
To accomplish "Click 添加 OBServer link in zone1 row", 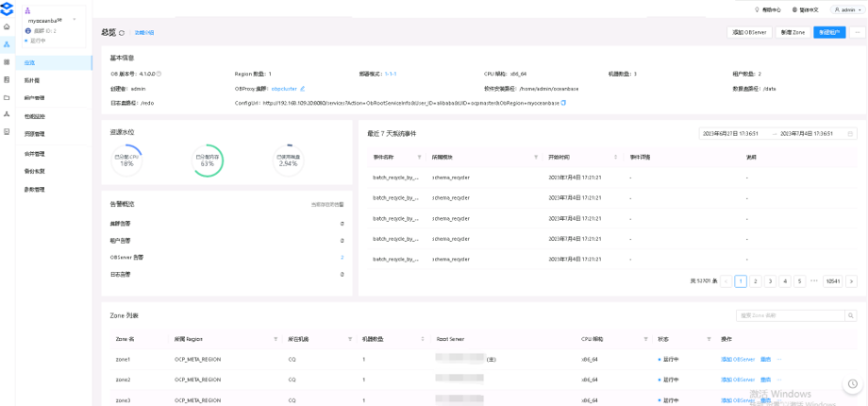I will [x=738, y=360].
